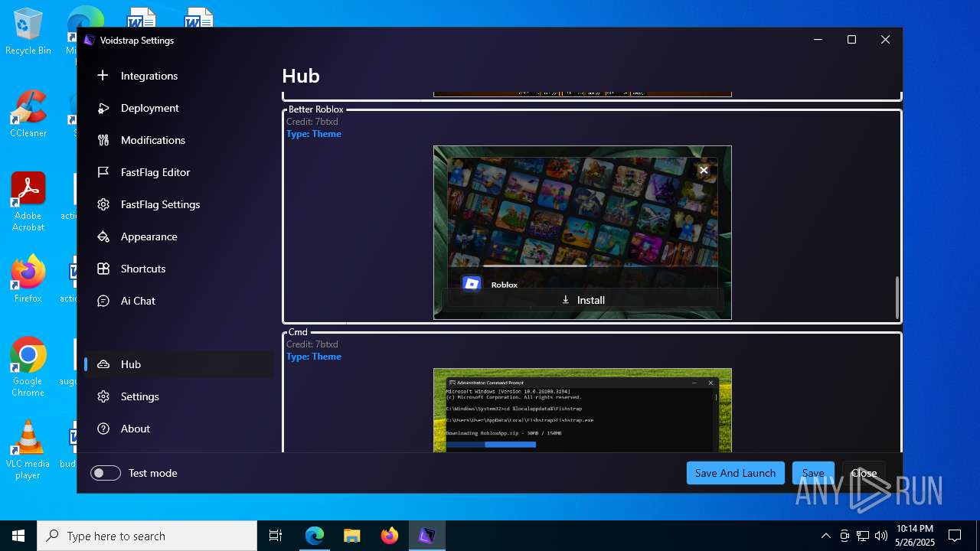Screen dimensions: 980x551
Task: Click the Close button at bottom
Action: 864,473
